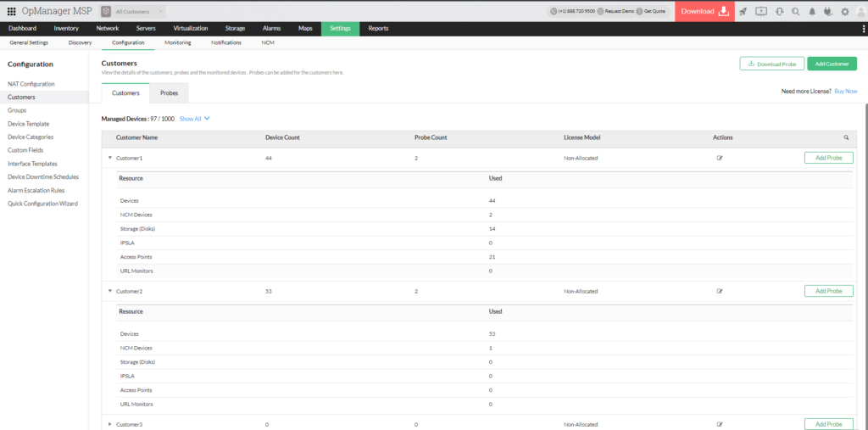
Task: Expand the Customer3 row
Action: click(x=109, y=424)
